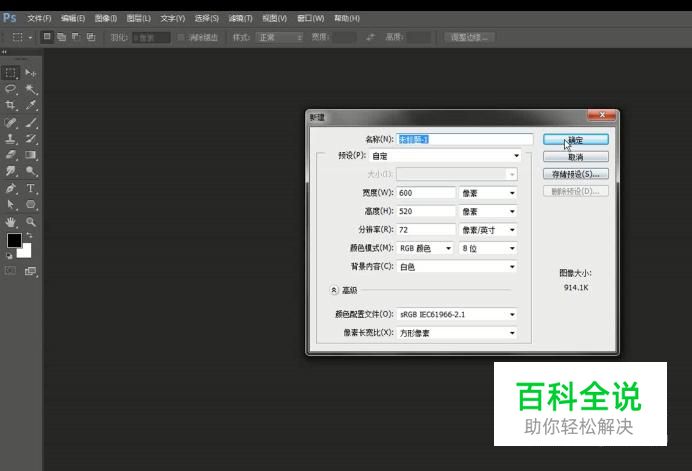The height and width of the screenshot is (471, 692).
Task: Select the History Brush tool
Action: coord(30,139)
